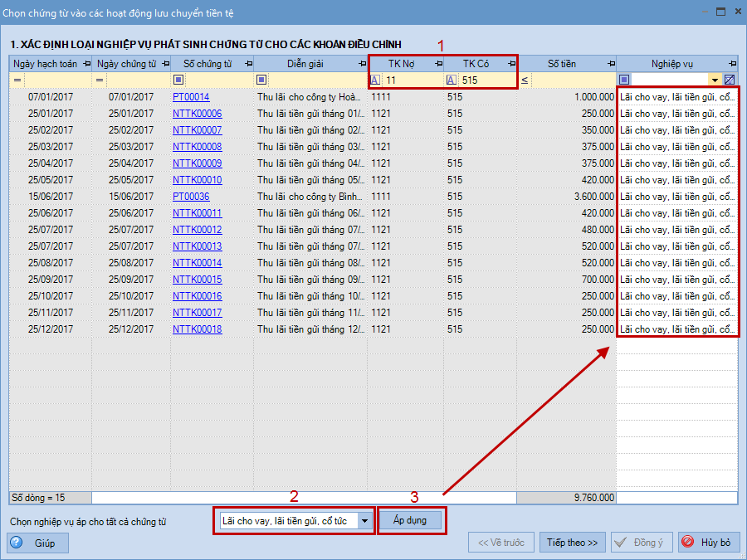Open voucher link PT00036
The image size is (747, 560).
point(191,197)
